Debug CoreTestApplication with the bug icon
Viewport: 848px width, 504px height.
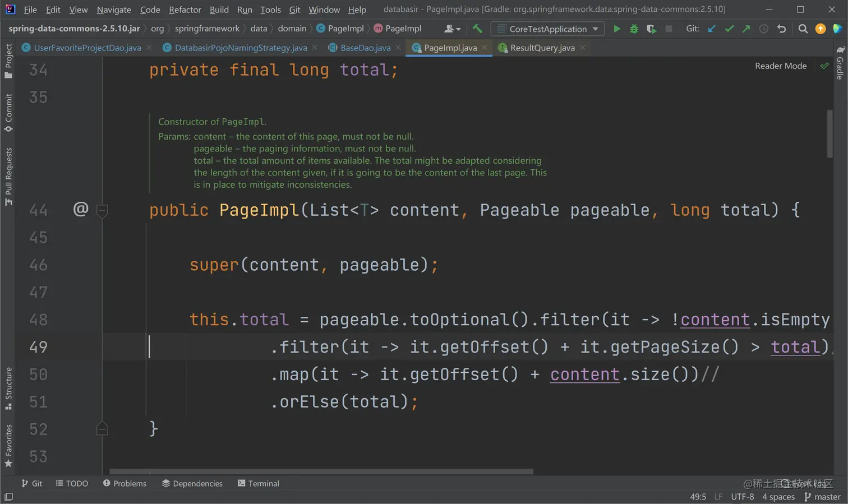634,29
